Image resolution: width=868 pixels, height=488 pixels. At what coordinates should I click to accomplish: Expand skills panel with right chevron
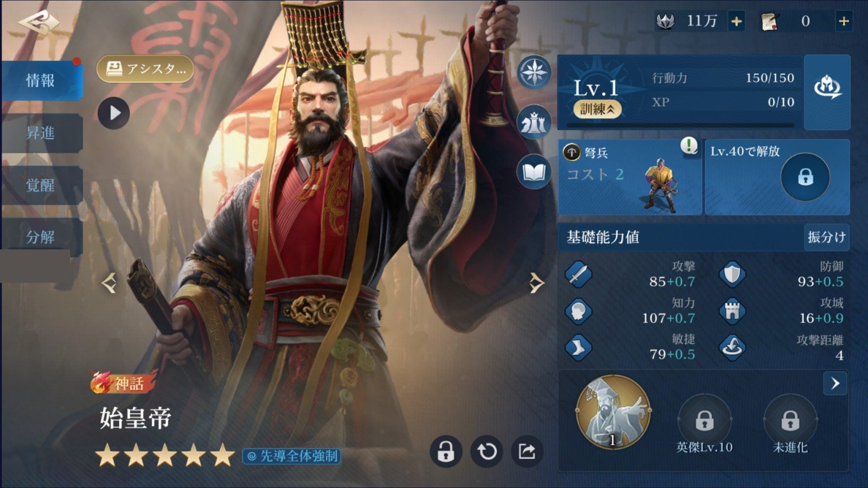coord(835,383)
